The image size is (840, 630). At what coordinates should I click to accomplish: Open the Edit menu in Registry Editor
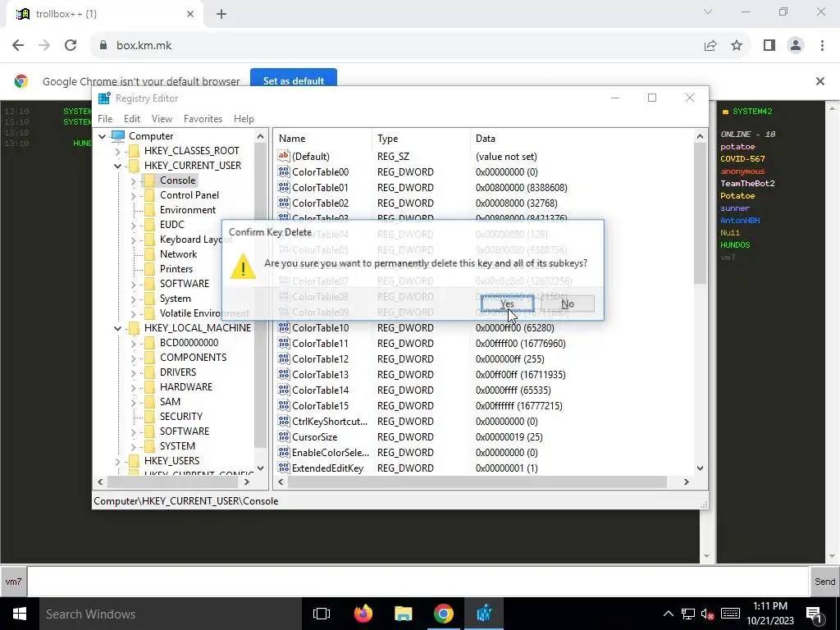[x=132, y=119]
